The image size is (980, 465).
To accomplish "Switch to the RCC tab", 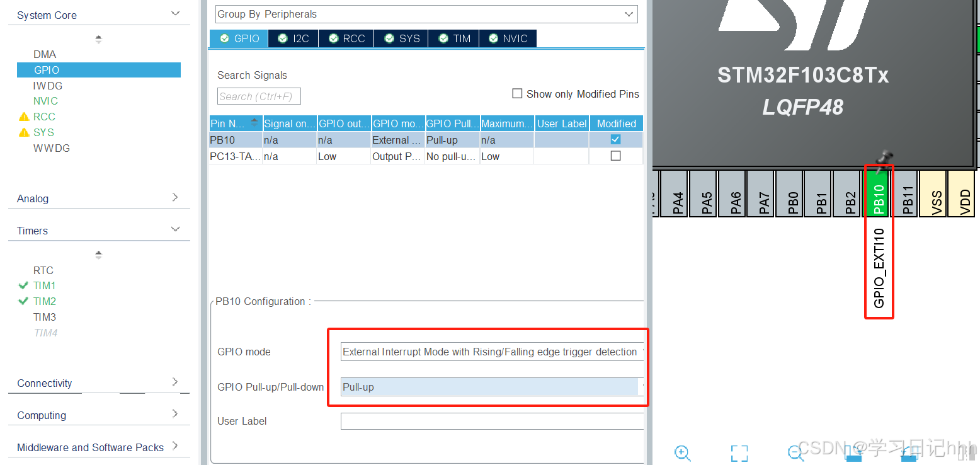I will [x=346, y=38].
